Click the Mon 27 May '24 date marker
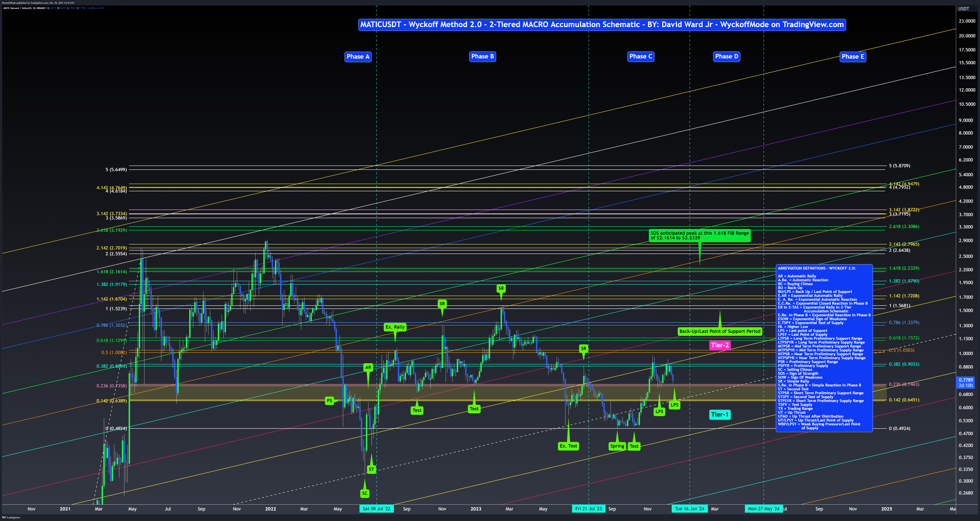 click(764, 509)
